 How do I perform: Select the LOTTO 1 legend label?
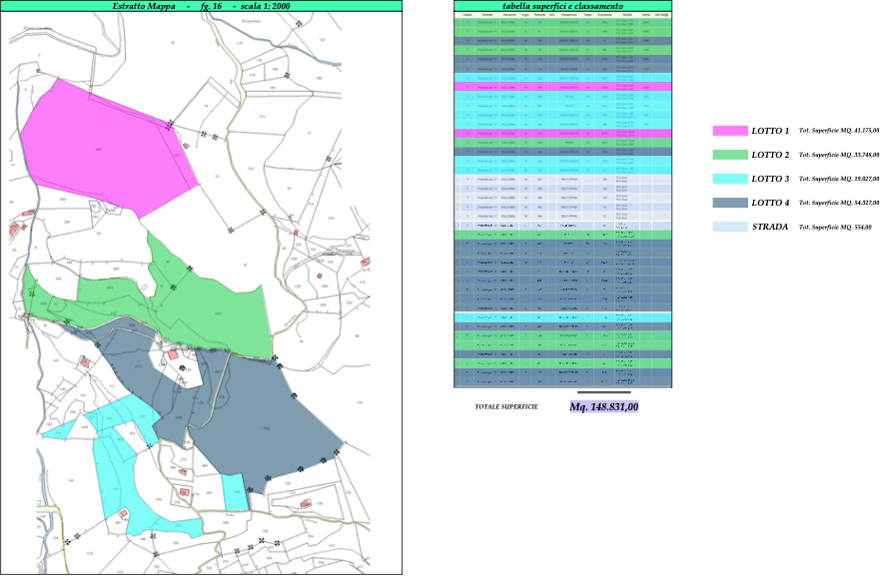pos(770,131)
